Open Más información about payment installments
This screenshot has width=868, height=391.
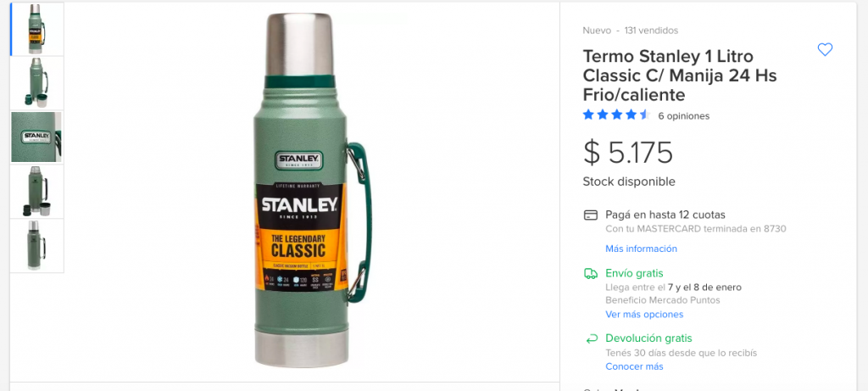pyautogui.click(x=641, y=249)
